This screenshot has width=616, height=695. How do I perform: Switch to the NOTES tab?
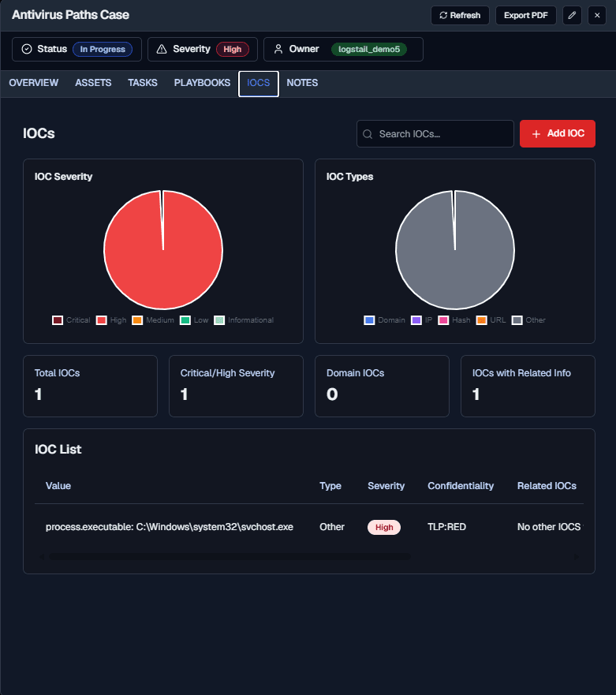pyautogui.click(x=302, y=83)
